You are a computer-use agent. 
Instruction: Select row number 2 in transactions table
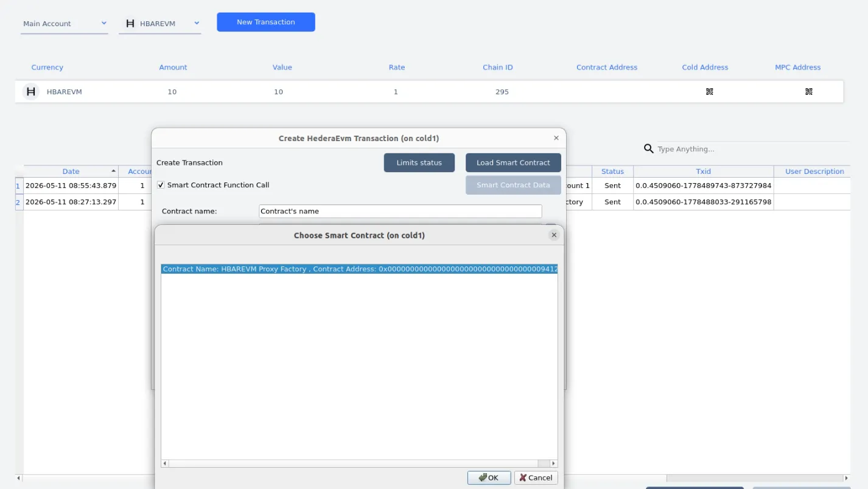[x=18, y=202]
